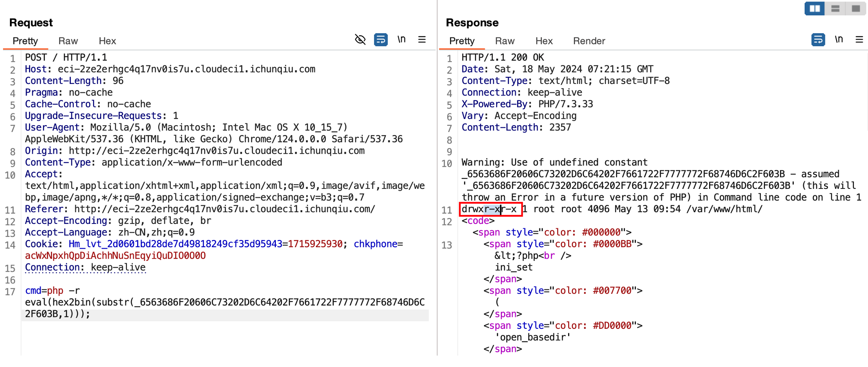The width and height of the screenshot is (868, 367).
Task: Click 'Content-Length: 96' request header
Action: [x=74, y=81]
